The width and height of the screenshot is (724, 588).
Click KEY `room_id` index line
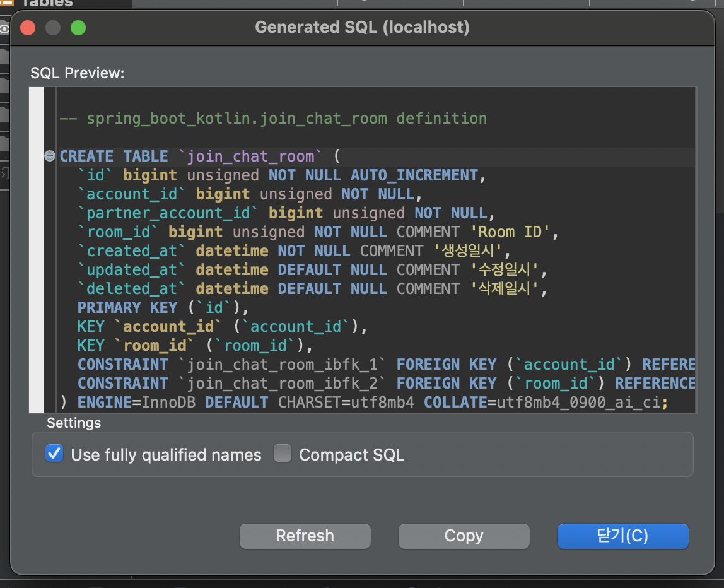(x=195, y=346)
